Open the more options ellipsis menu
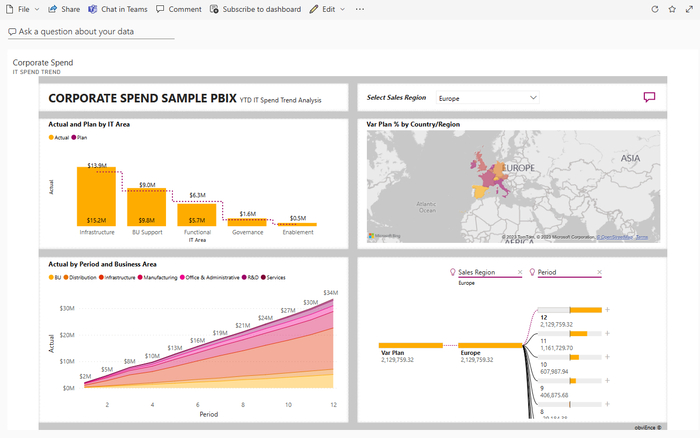This screenshot has height=438, width=700. pos(360,9)
